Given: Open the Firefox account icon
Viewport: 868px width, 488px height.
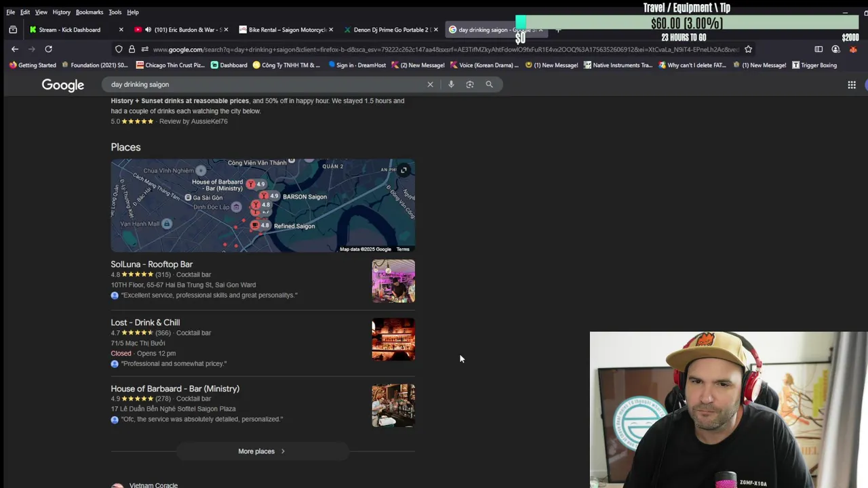Looking at the screenshot, I should 835,49.
